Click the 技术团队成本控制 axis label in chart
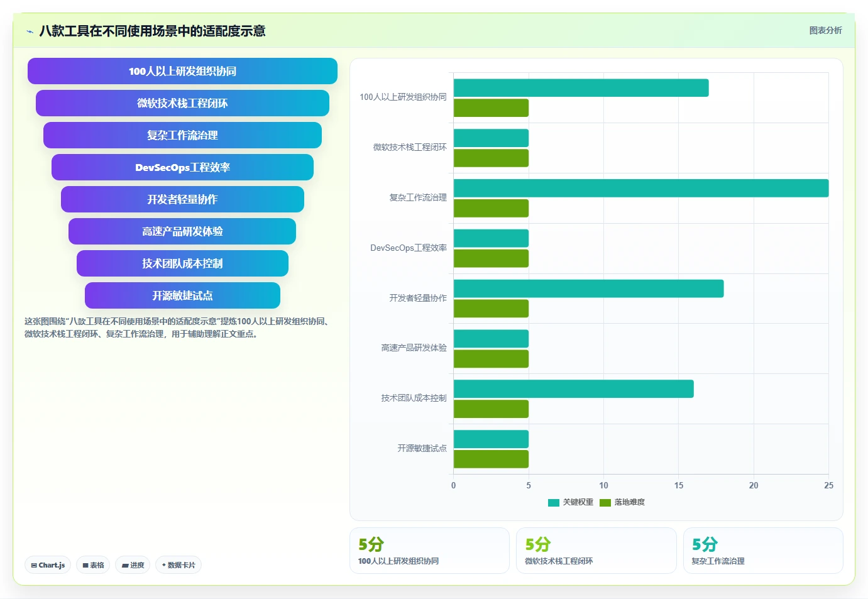Screen dimensions: 868x599 point(414,398)
